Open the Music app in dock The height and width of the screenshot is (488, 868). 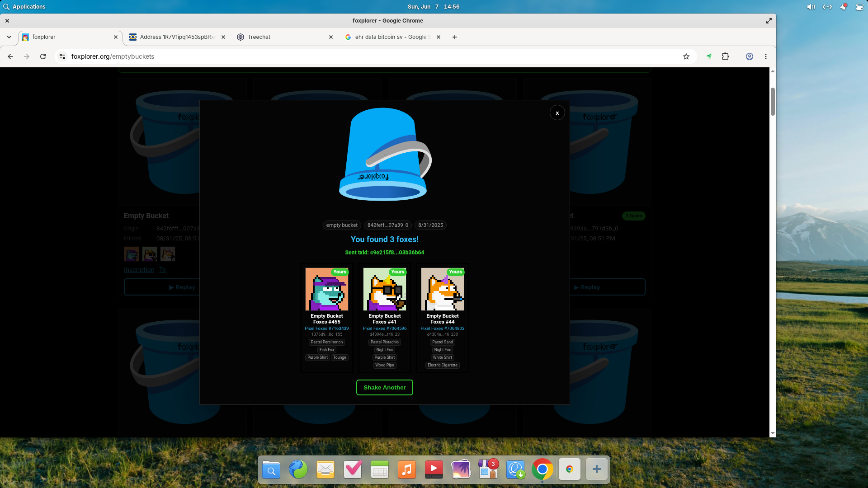(407, 470)
